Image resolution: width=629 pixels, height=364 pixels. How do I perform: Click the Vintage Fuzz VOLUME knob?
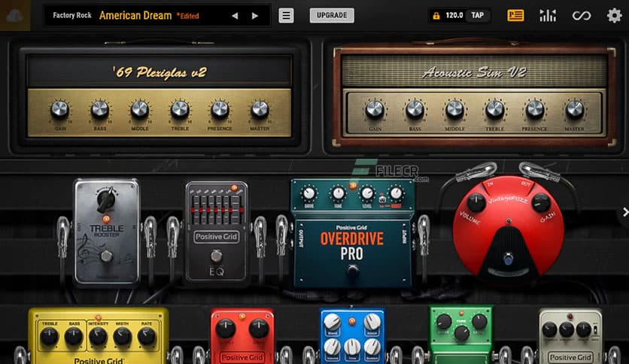pos(476,203)
